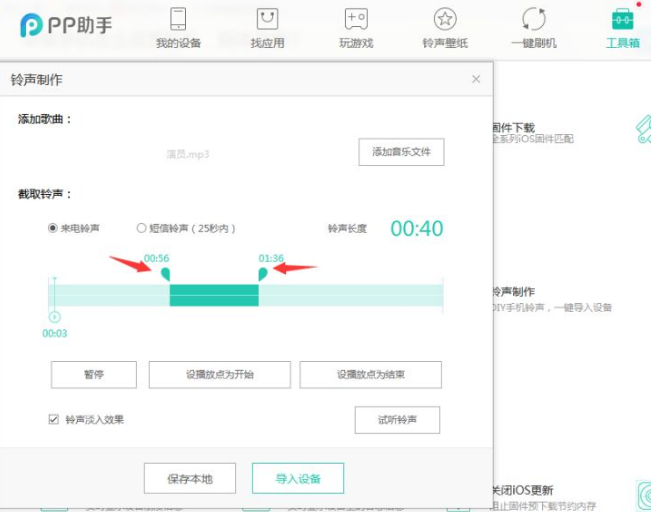Click the PP助手 logo icon
Image resolution: width=651 pixels, height=512 pixels.
[x=30, y=25]
